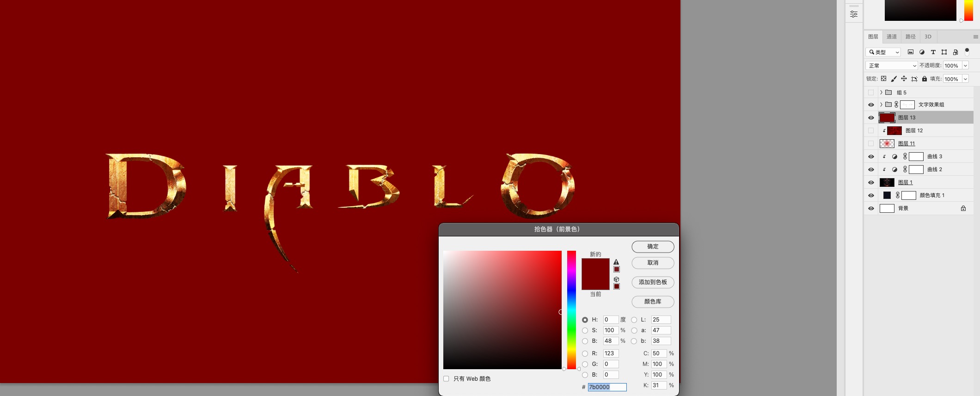Click the 添加到色板 button

point(653,282)
